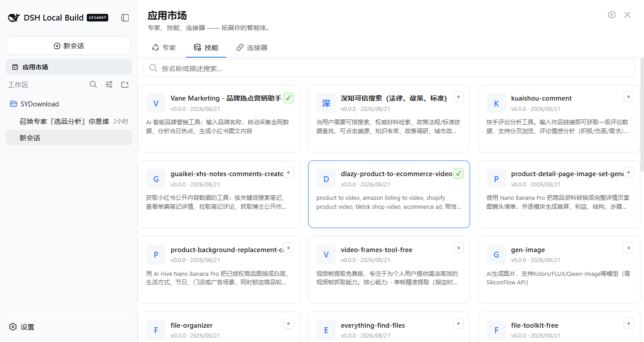The width and height of the screenshot is (644, 342).
Task: Open 应用市场 in the sidebar
Action: tap(69, 67)
